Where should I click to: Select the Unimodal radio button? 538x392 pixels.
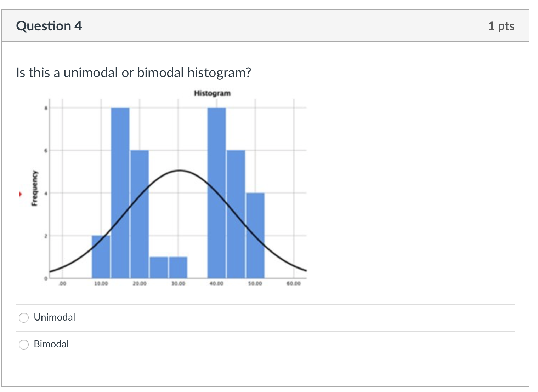click(x=23, y=318)
